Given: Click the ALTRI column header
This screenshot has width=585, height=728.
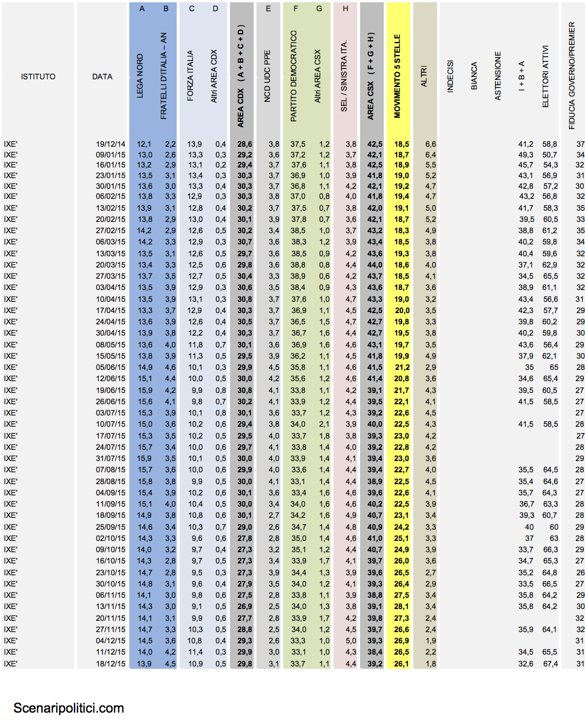Looking at the screenshot, I should click(x=423, y=76).
